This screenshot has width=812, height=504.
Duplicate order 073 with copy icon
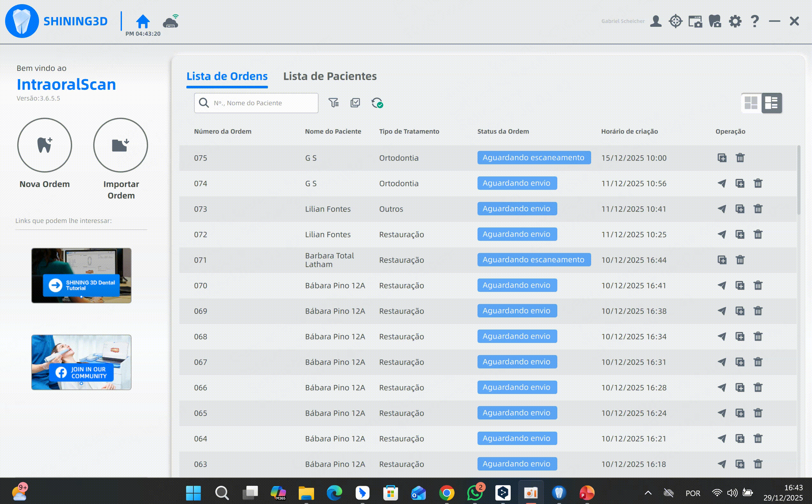click(x=740, y=209)
